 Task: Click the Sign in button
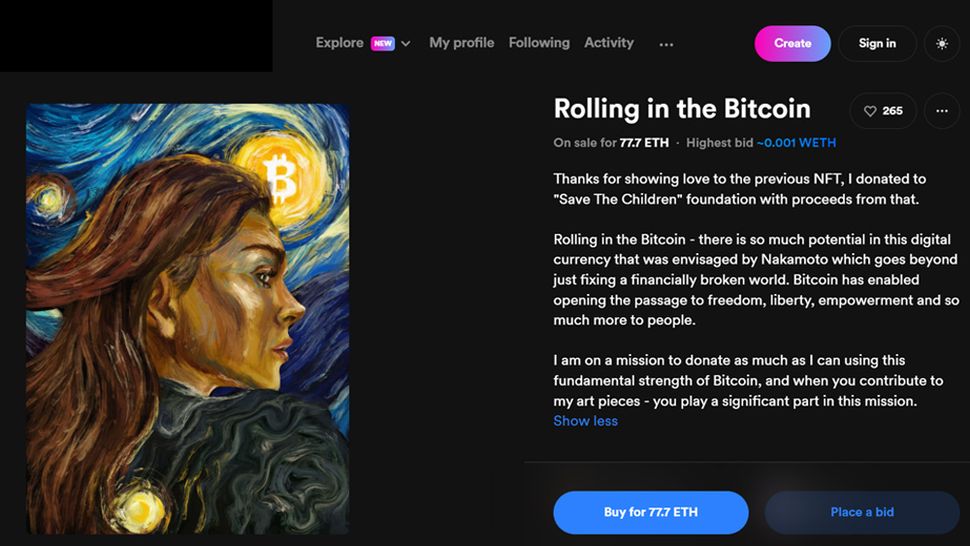coord(877,44)
